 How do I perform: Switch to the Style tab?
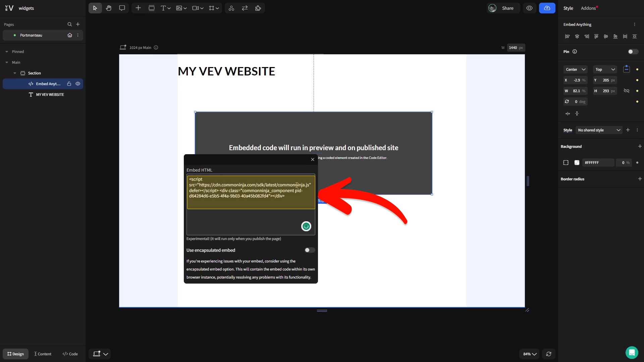pyautogui.click(x=568, y=8)
